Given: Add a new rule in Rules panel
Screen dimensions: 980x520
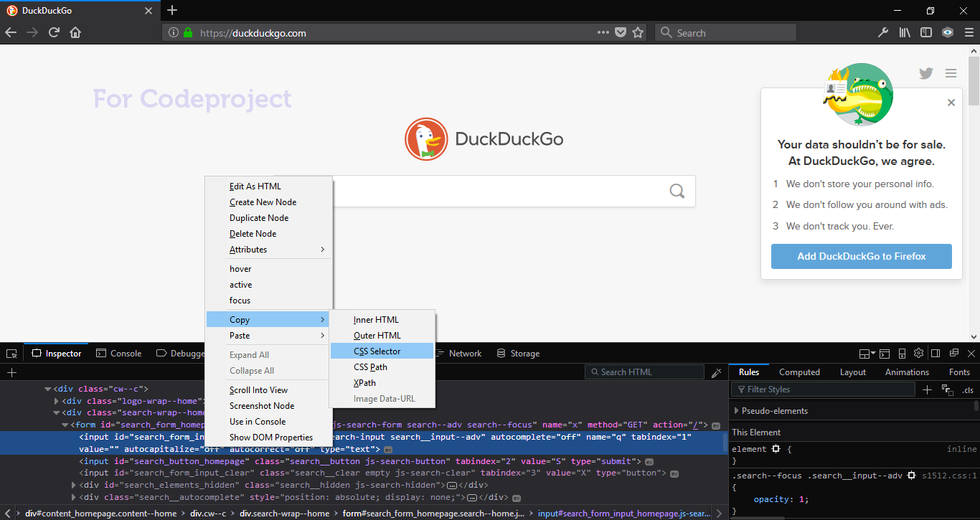Looking at the screenshot, I should point(927,389).
